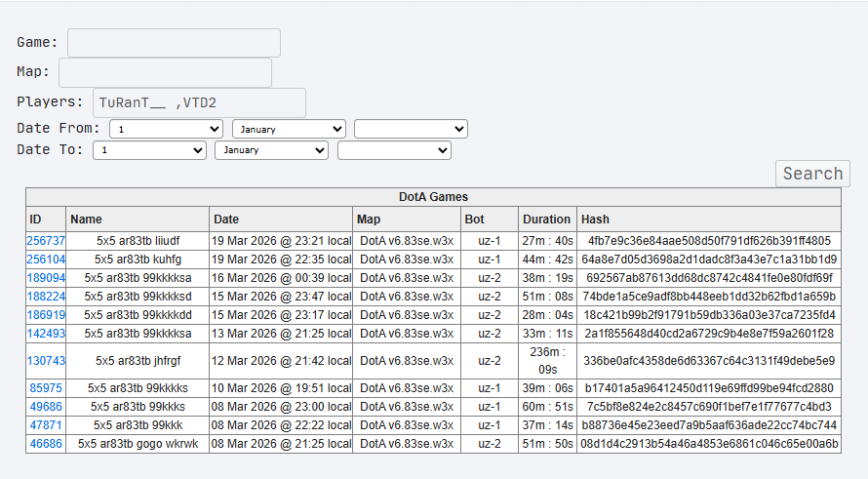Click duration '44m : 42s' cell
Image resolution: width=868 pixels, height=479 pixels.
click(x=547, y=259)
